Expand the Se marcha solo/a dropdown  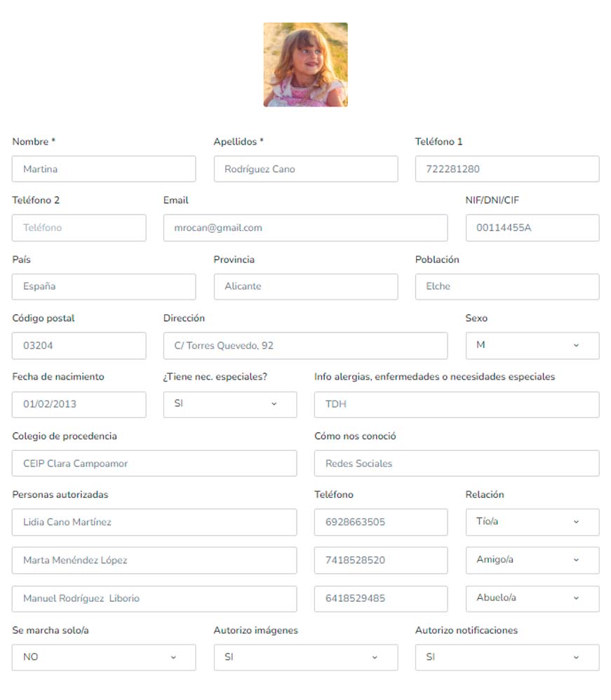pos(104,657)
